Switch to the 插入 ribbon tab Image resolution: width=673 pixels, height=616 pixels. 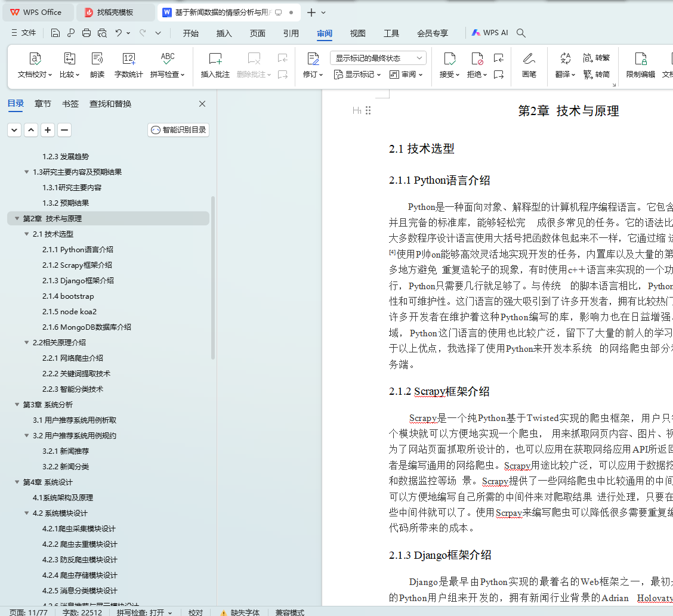224,33
